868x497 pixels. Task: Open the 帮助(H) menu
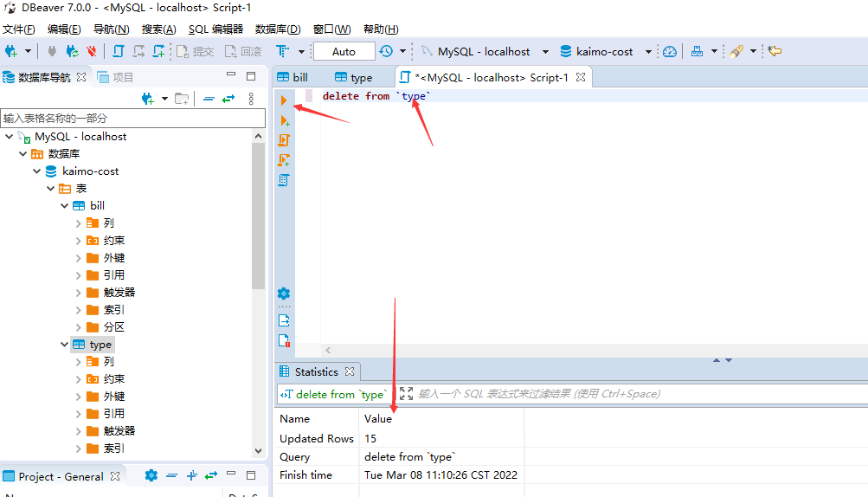381,29
